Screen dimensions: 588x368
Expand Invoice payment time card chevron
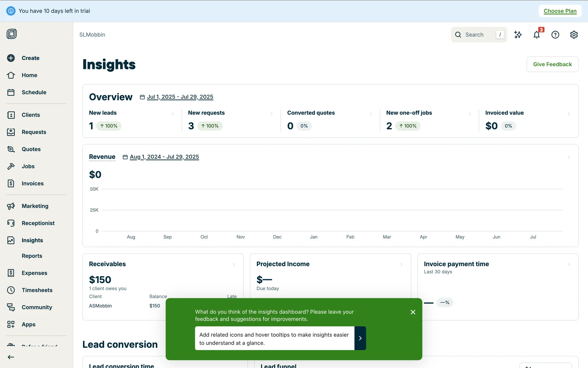[x=569, y=264]
